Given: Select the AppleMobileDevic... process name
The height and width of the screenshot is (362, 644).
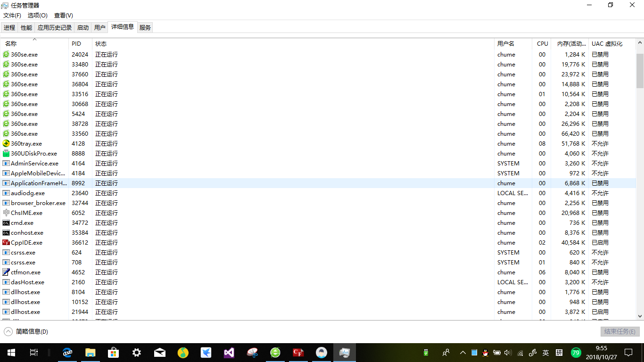Looking at the screenshot, I should [x=38, y=173].
